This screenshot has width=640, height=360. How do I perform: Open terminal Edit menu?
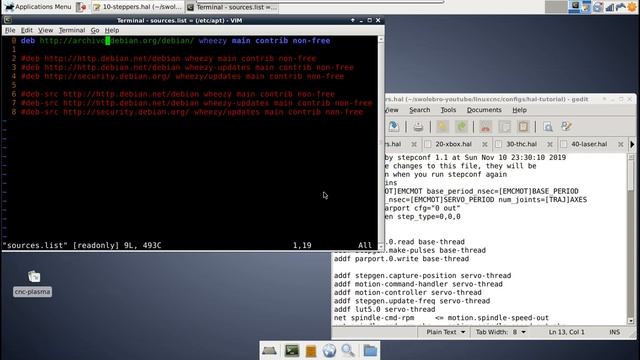pyautogui.click(x=27, y=30)
